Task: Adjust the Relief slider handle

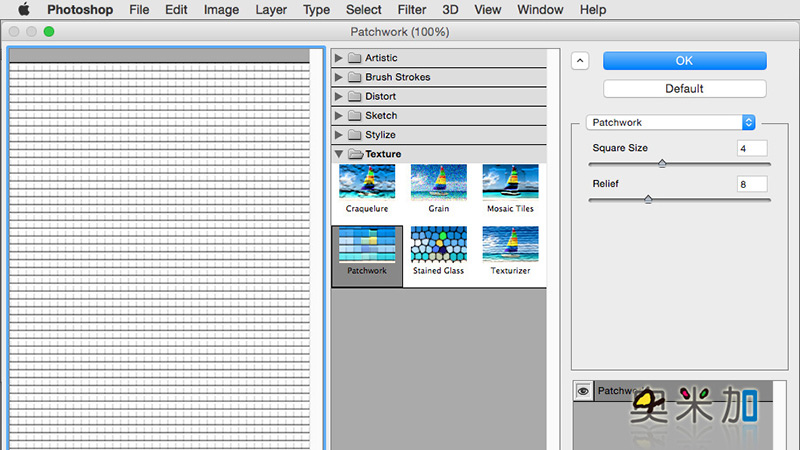Action: pos(648,199)
